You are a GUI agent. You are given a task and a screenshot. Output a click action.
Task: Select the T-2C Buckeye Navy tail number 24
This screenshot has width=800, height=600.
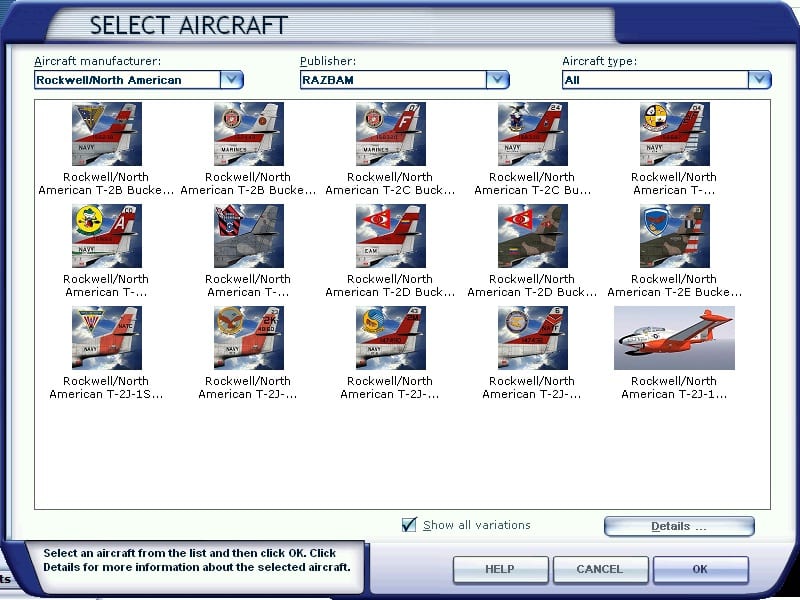coord(532,134)
